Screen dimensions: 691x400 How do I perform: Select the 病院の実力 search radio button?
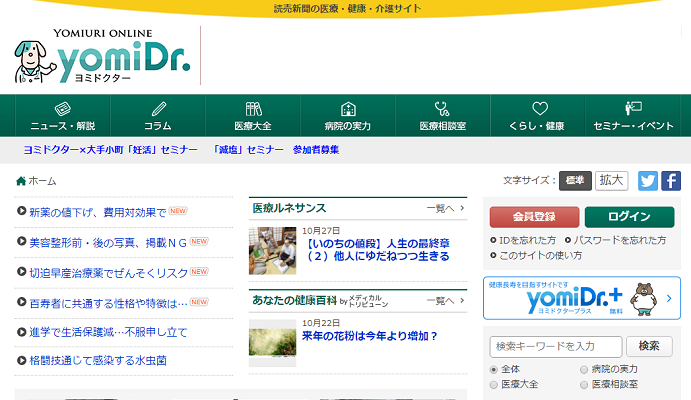(584, 370)
